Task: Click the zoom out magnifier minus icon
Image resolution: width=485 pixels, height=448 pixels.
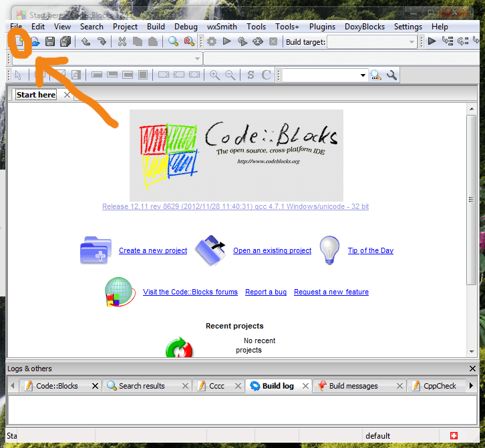Action: (x=230, y=75)
